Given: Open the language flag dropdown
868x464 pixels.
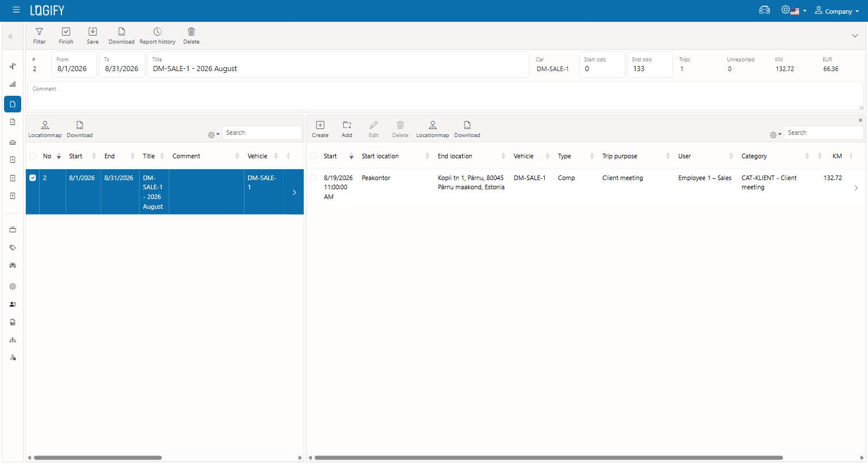Looking at the screenshot, I should (x=798, y=11).
